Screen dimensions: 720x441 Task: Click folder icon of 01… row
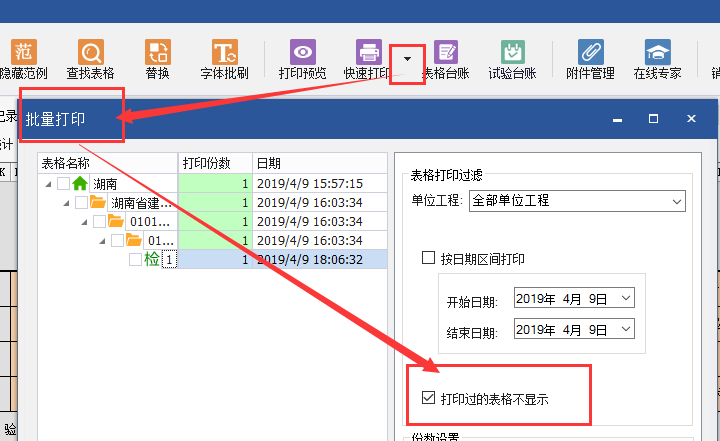pos(134,240)
